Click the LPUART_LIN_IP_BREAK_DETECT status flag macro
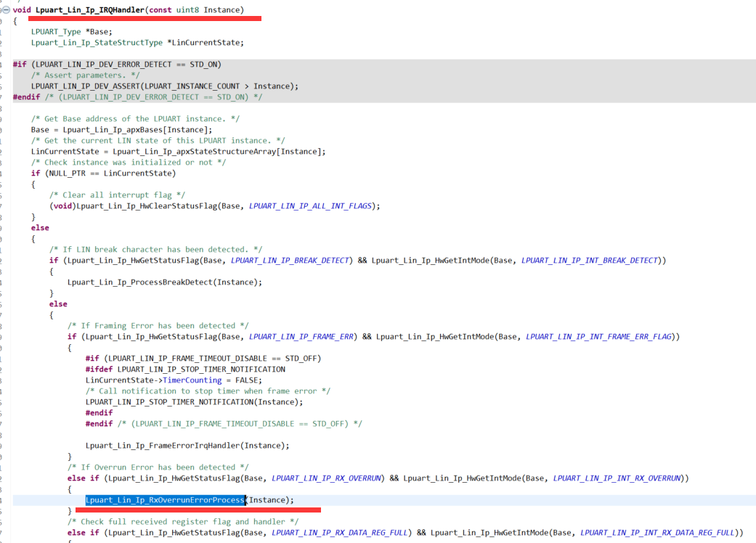 pos(290,261)
